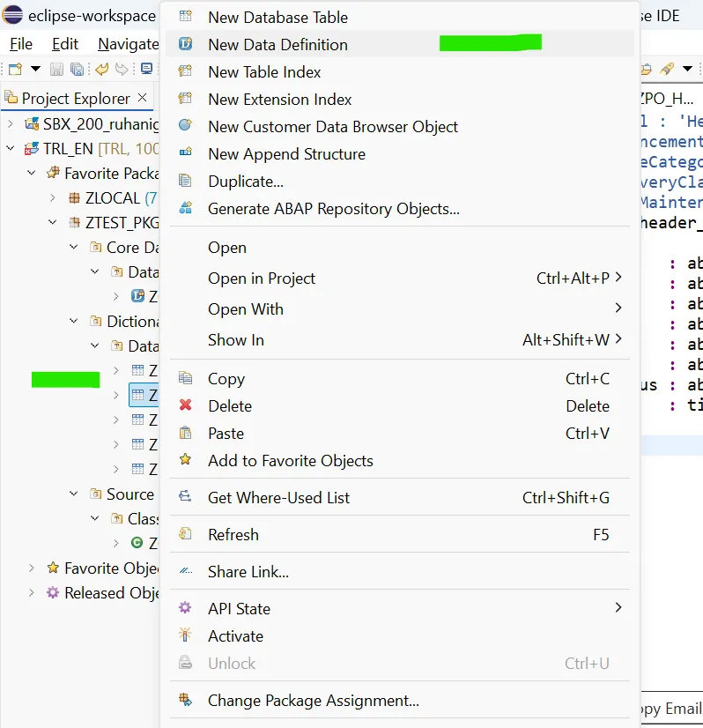Viewport: 703px width, 728px height.
Task: Click the New Append Structure icon
Action: [x=188, y=153]
